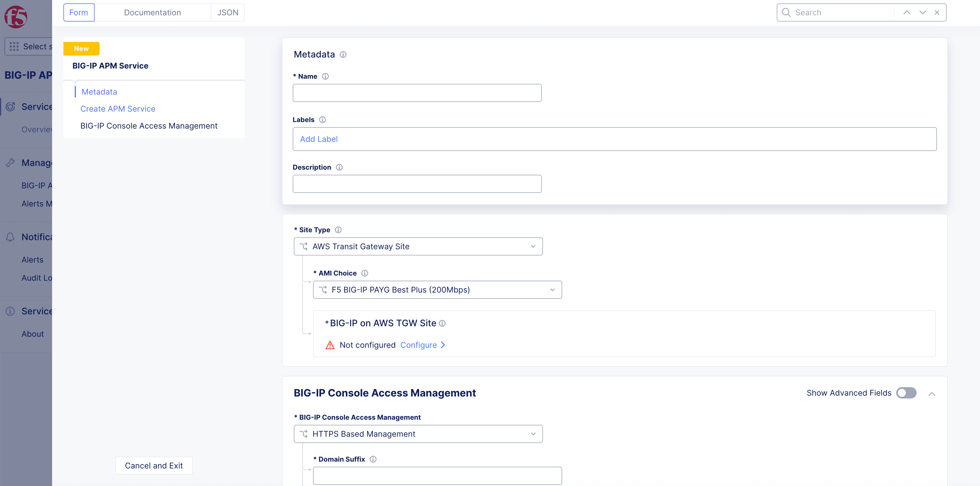The width and height of the screenshot is (980, 486).
Task: Open the Select service grid icon
Action: (x=14, y=46)
